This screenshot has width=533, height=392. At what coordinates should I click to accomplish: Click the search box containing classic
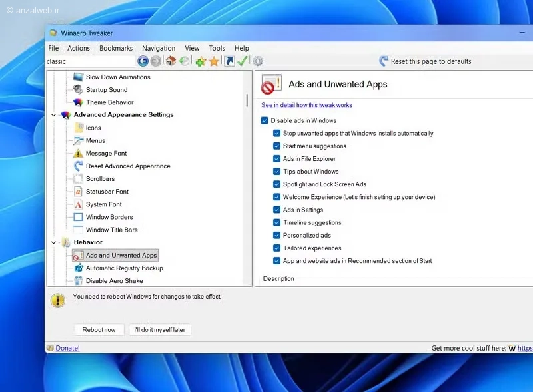[91, 61]
